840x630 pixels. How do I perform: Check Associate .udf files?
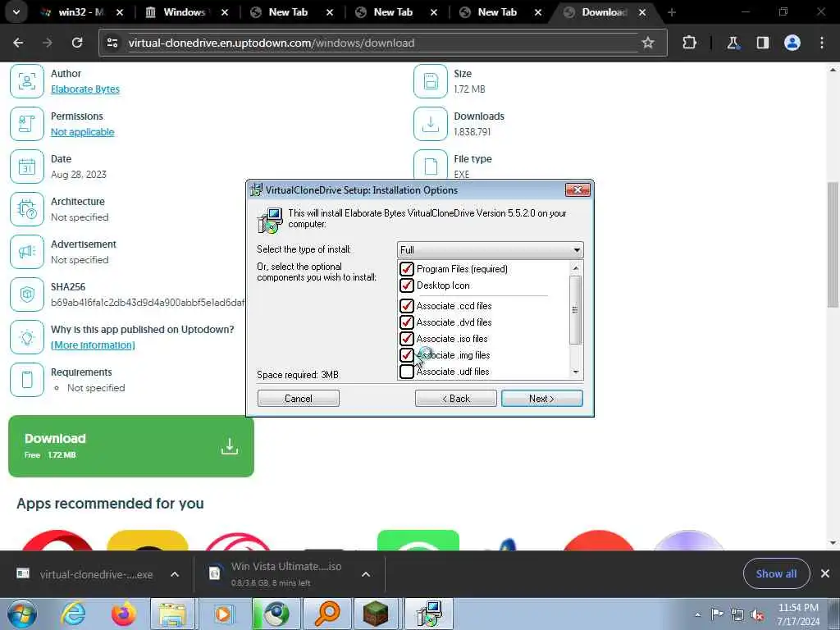tap(407, 372)
